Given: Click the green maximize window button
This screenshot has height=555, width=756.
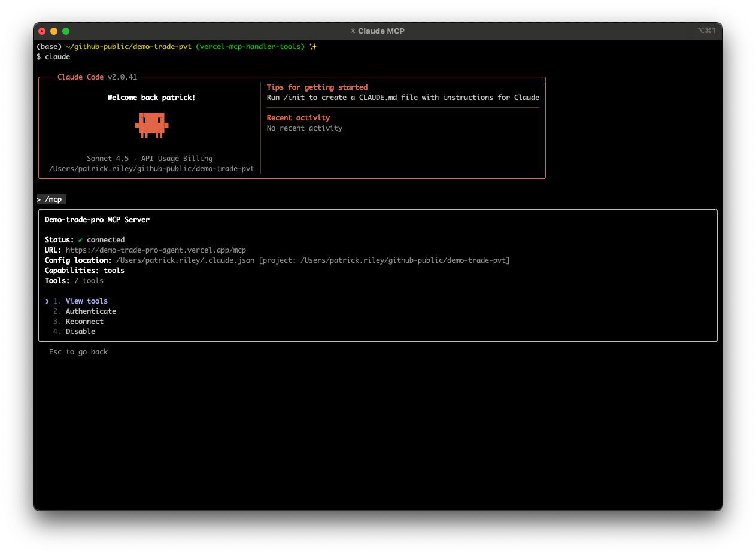Looking at the screenshot, I should 66,31.
